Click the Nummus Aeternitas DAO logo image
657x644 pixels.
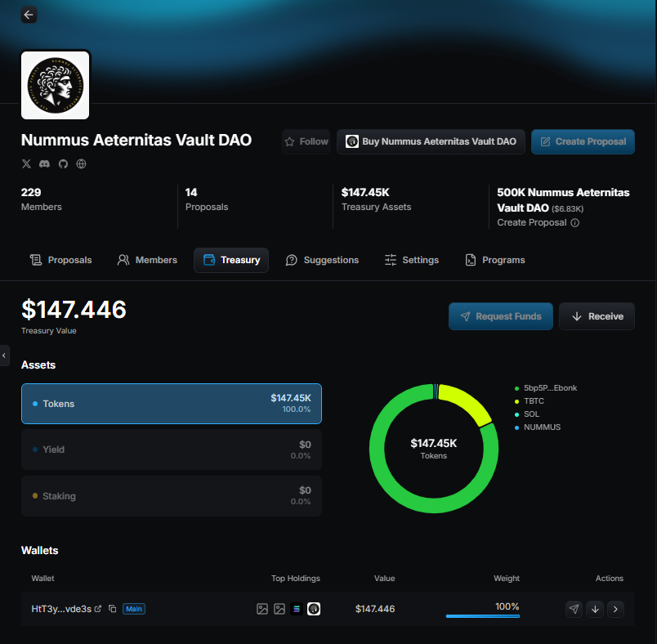click(56, 86)
